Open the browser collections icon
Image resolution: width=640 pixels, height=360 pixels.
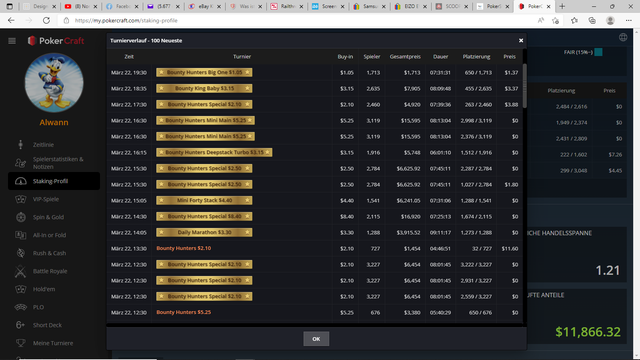tap(592, 20)
